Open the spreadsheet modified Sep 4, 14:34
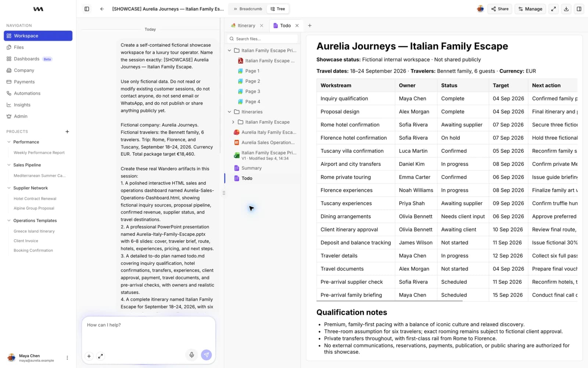 point(265,155)
